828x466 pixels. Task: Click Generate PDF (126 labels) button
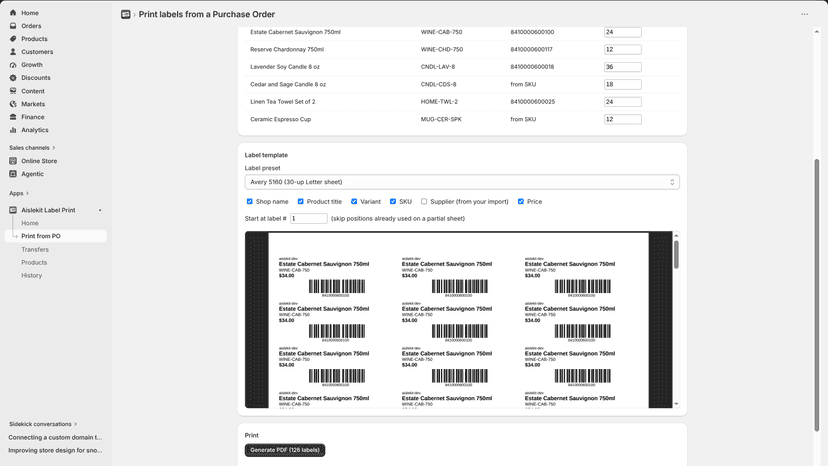[285, 450]
